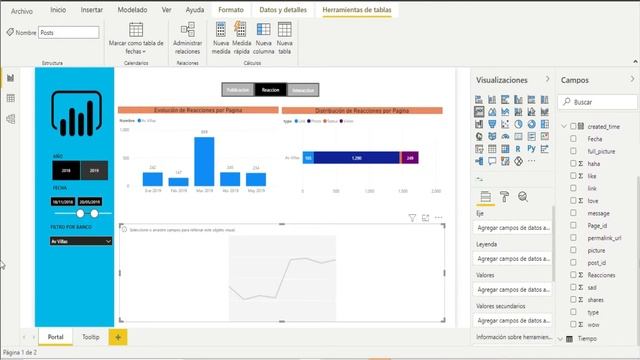Image resolution: width=640 pixels, height=360 pixels.
Task: Select the funnel visual
Action: 492,124
